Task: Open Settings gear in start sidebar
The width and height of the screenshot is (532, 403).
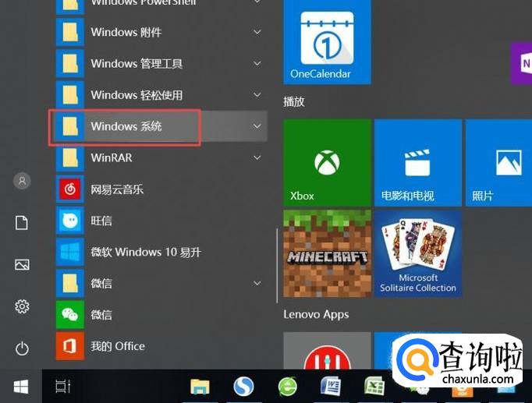Action: [x=22, y=306]
